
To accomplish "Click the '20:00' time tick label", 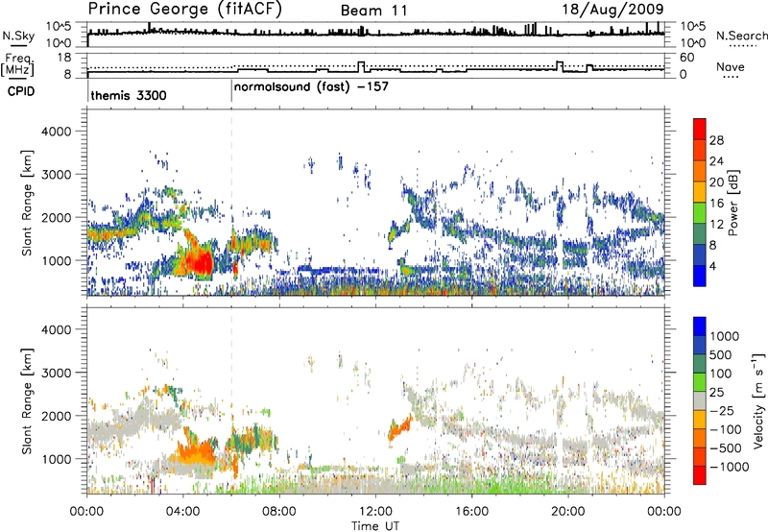I will (x=567, y=512).
